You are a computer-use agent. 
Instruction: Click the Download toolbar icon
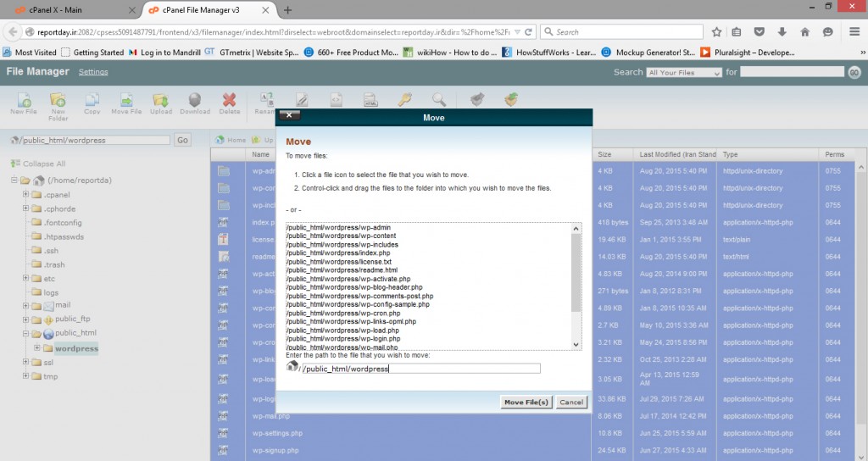click(x=195, y=102)
